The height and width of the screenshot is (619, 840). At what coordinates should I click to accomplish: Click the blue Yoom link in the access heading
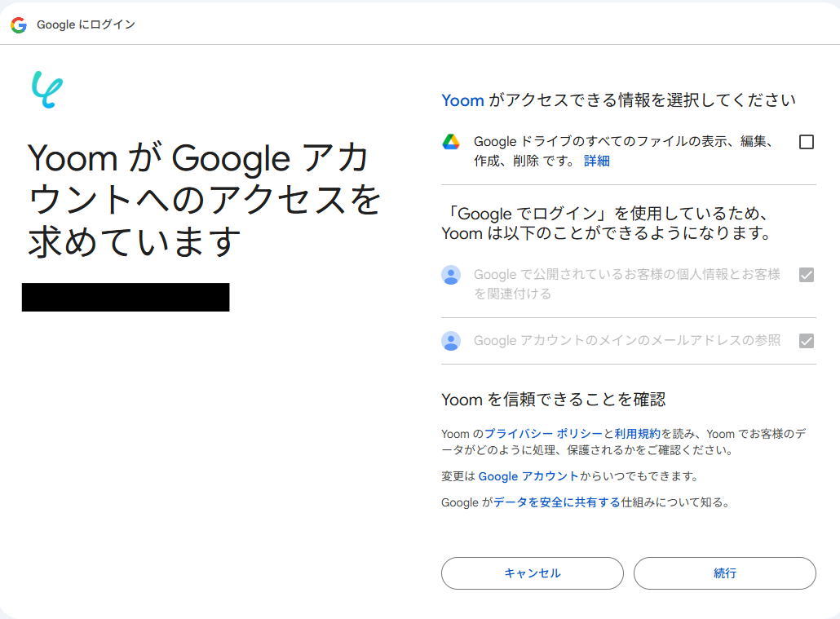coord(462,100)
